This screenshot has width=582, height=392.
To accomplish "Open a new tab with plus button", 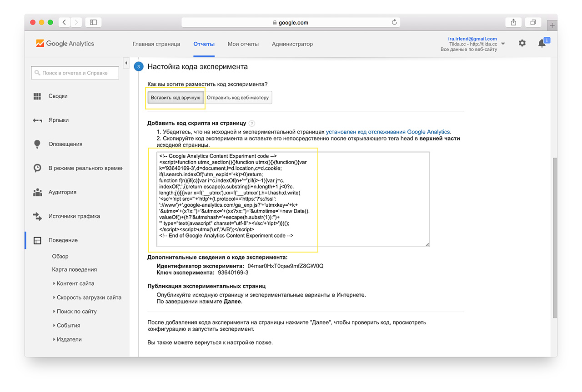I will click(x=552, y=25).
